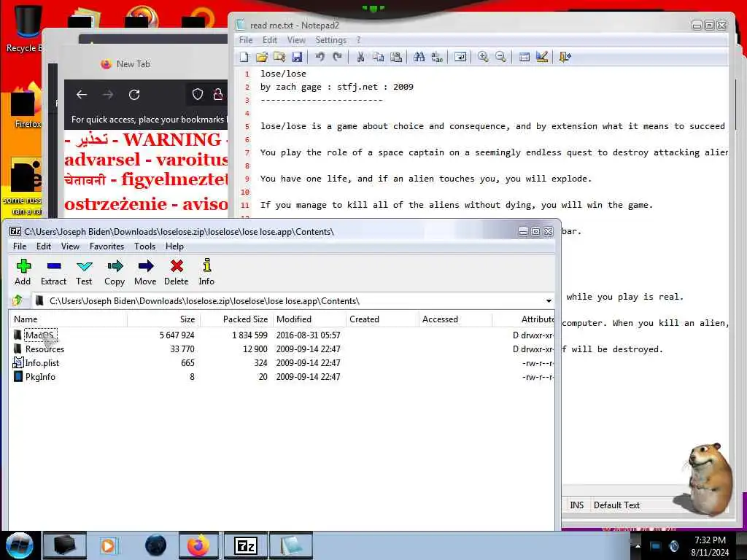Viewport: 747px width, 560px height.
Task: Click New document icon in Notepad2 toolbar
Action: point(244,57)
